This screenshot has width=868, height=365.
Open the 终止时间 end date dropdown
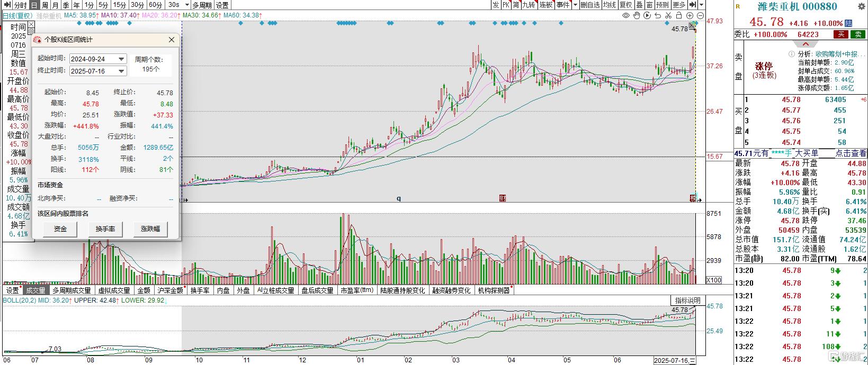point(121,71)
